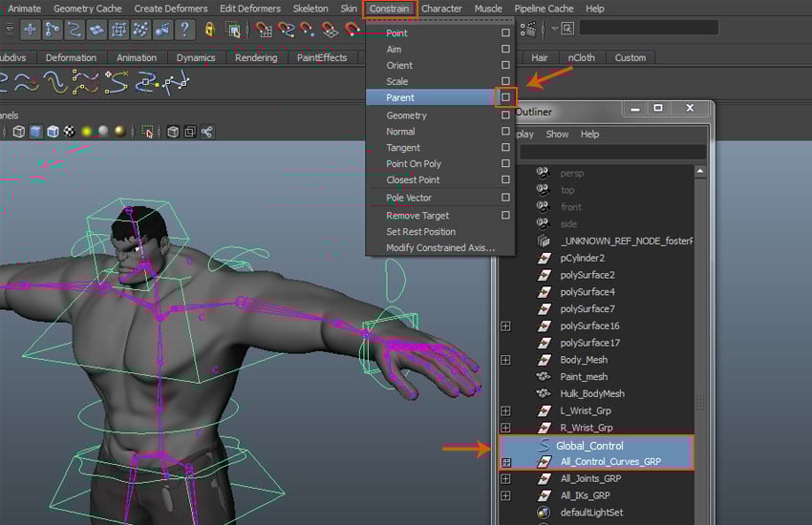Expand the All_Joints_GRP node
812x525 pixels.
pyautogui.click(x=505, y=479)
